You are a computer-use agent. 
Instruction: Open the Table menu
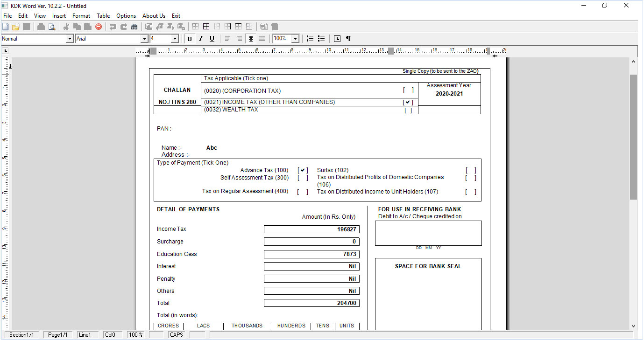[x=103, y=15]
